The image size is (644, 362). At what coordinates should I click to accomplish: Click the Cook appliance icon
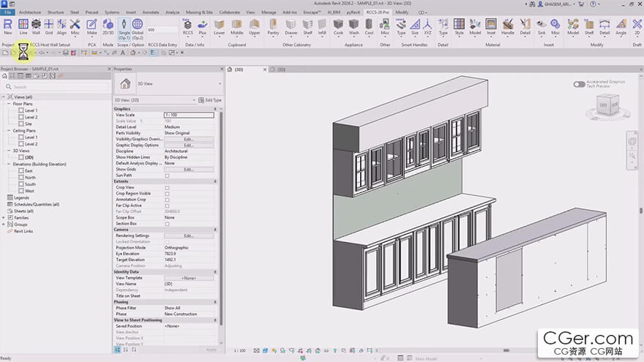[338, 27]
